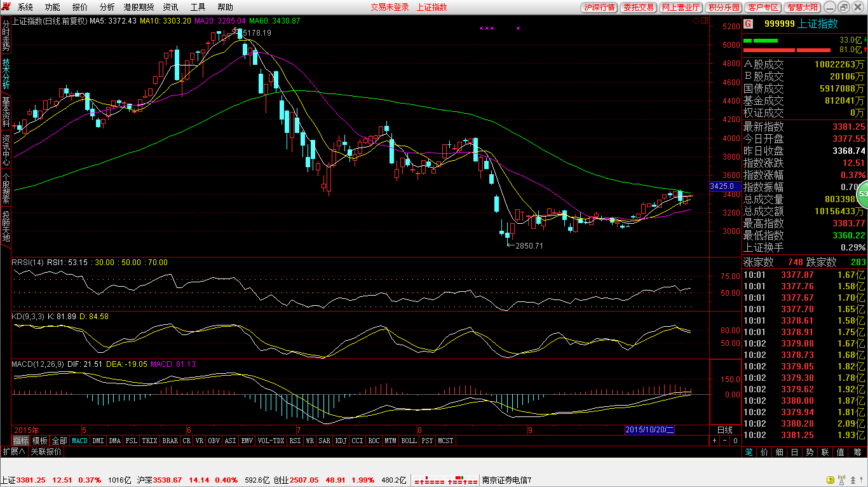Open the 关联报价 tab
The width and height of the screenshot is (868, 487).
coord(46,452)
